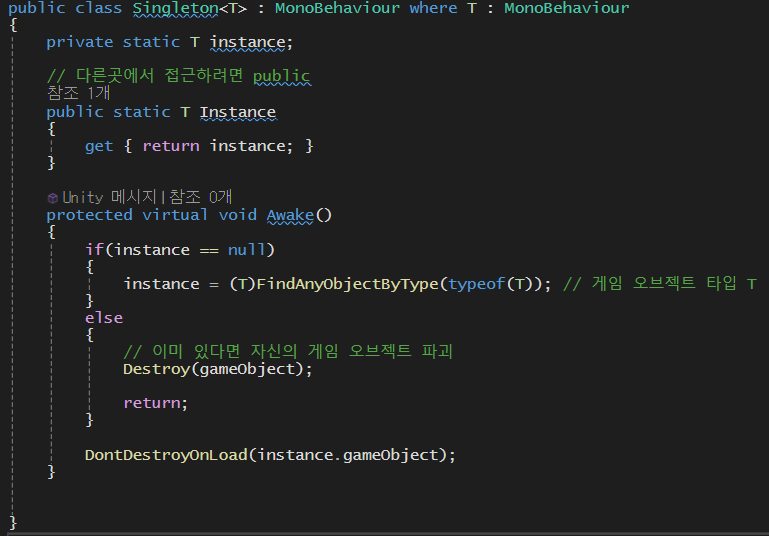Click the comment '// 게임 오브젝트 타입 T'
The height and width of the screenshot is (536, 769).
pyautogui.click(x=660, y=283)
